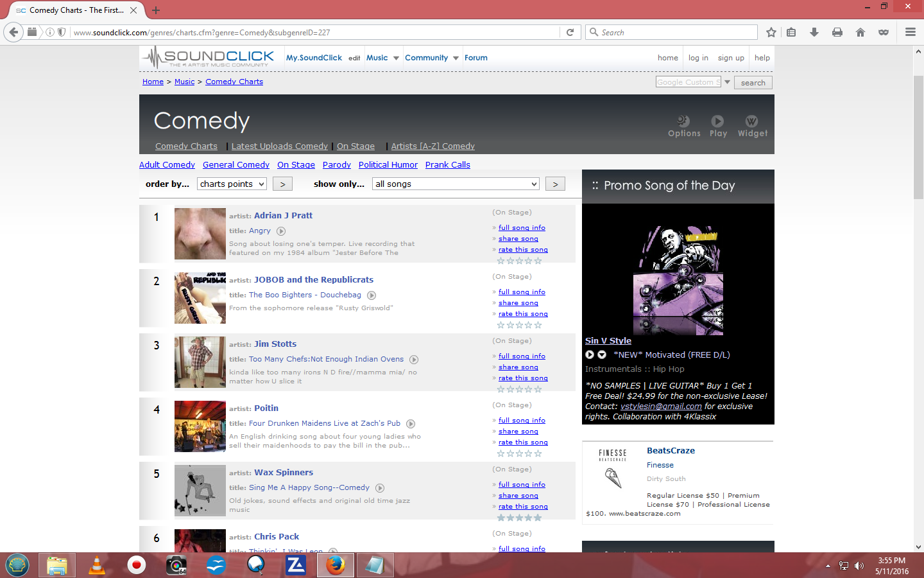
Task: Click the Play icon in Comedy header
Action: coord(718,126)
